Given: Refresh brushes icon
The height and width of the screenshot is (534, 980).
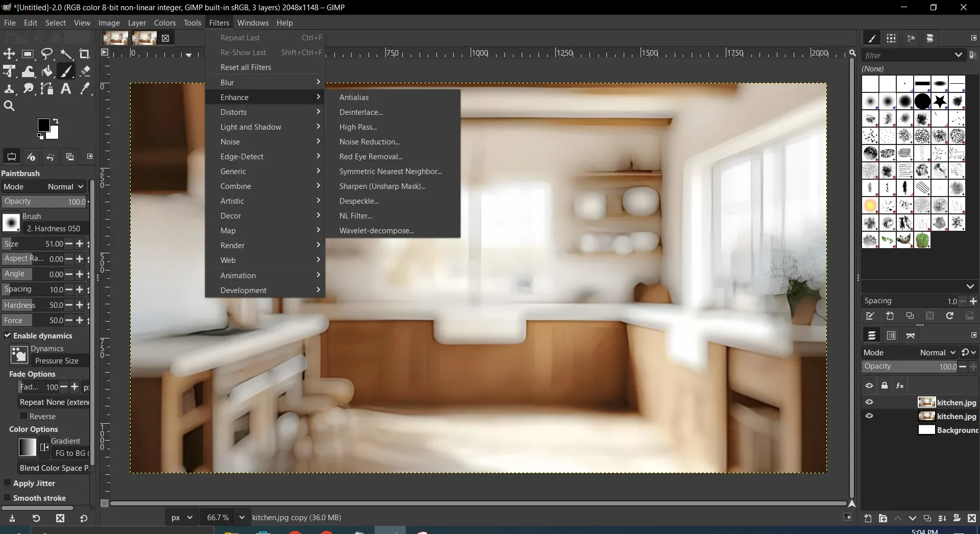Looking at the screenshot, I should pos(949,316).
